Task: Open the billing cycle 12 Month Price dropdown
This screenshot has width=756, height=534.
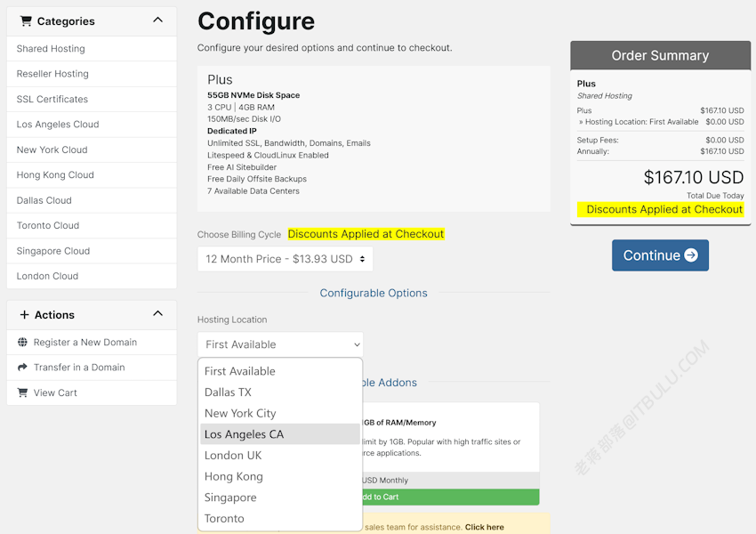Action: 285,259
